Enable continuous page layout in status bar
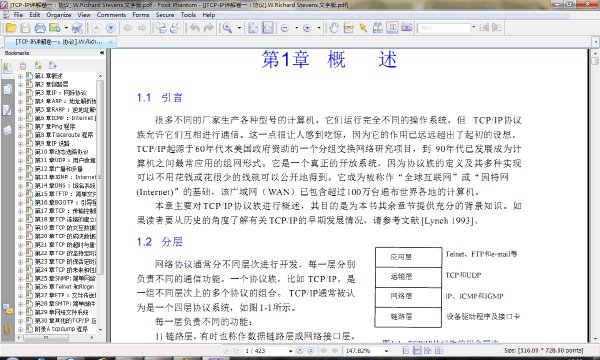 [x=417, y=350]
